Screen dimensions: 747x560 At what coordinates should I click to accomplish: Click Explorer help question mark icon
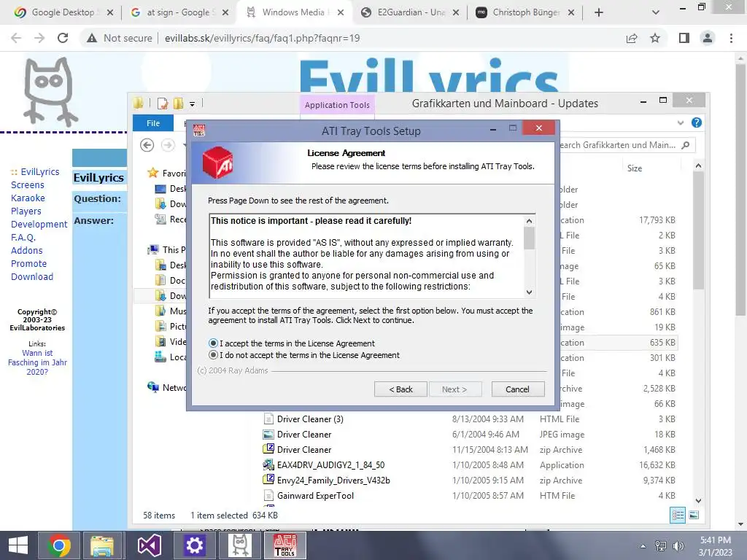[x=697, y=122]
